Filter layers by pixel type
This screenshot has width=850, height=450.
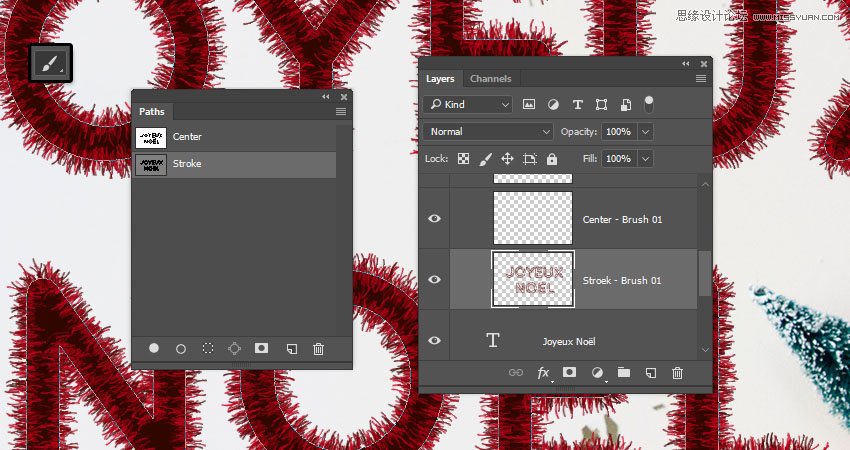pyautogui.click(x=529, y=105)
